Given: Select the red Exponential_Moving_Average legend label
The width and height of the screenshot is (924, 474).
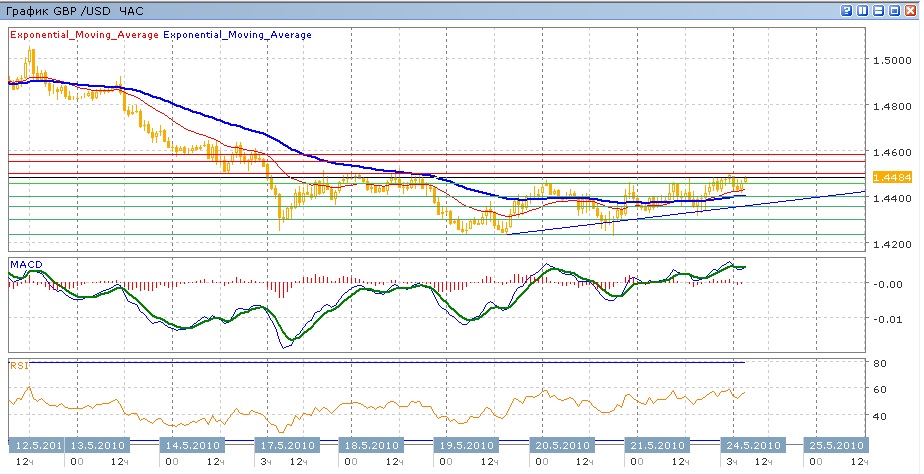Looking at the screenshot, I should tap(84, 34).
